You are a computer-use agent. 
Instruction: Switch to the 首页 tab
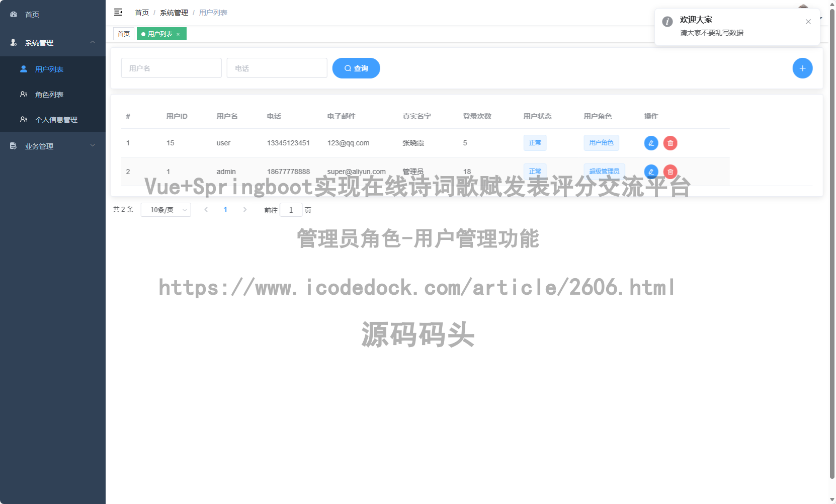(124, 34)
